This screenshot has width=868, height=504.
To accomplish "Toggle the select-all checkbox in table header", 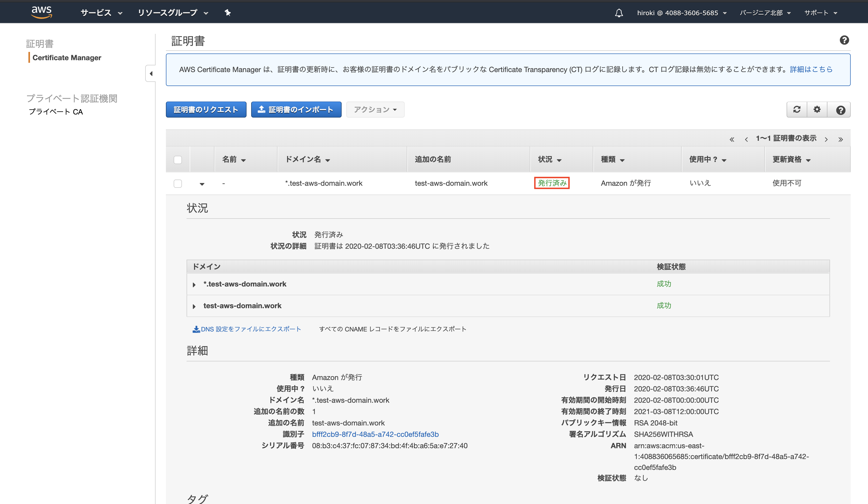I will point(178,160).
